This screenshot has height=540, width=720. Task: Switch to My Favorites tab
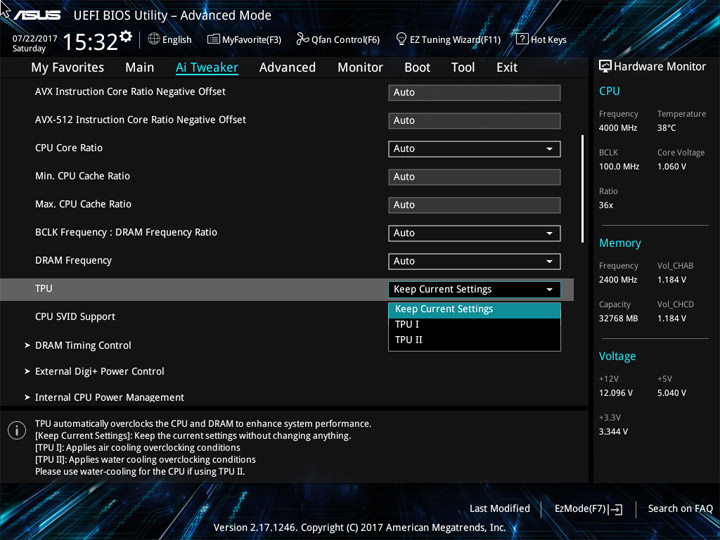pos(68,68)
